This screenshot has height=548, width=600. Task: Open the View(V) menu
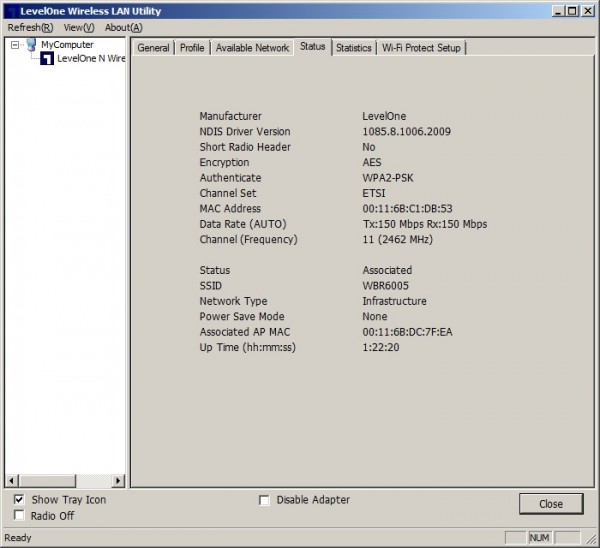(x=79, y=28)
